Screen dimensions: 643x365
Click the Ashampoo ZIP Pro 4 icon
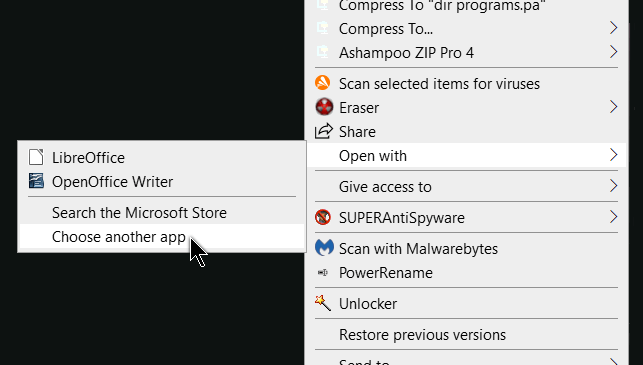[x=323, y=52]
